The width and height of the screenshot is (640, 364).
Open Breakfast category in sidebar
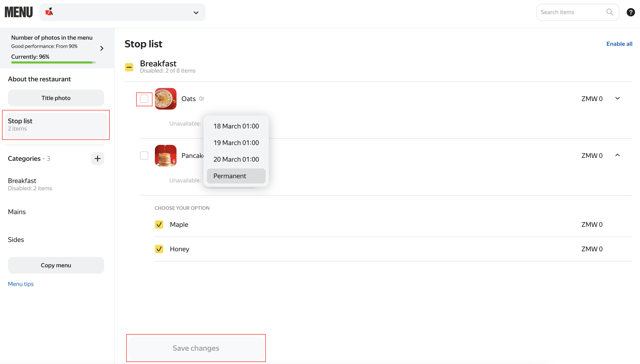(30, 184)
